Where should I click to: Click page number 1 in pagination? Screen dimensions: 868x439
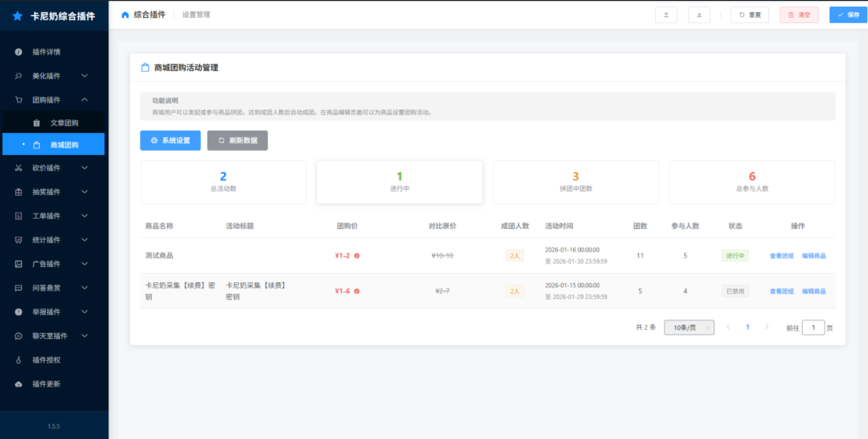point(748,327)
